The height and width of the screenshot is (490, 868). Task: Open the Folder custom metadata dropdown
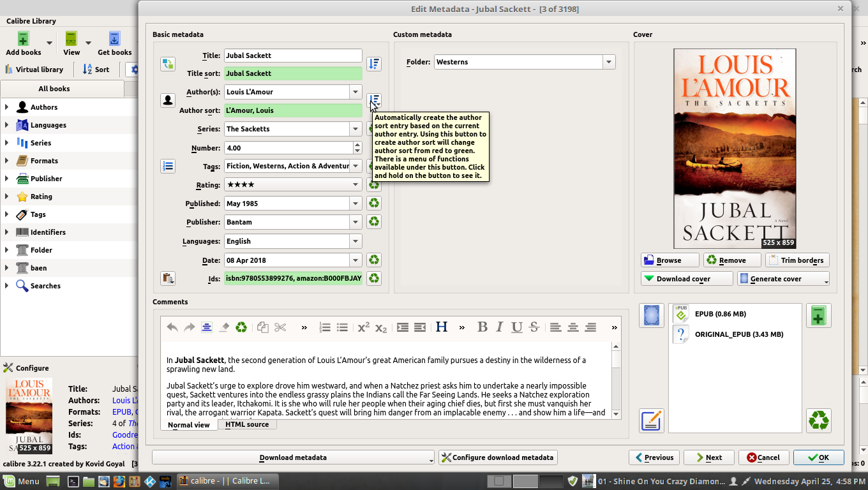click(609, 62)
